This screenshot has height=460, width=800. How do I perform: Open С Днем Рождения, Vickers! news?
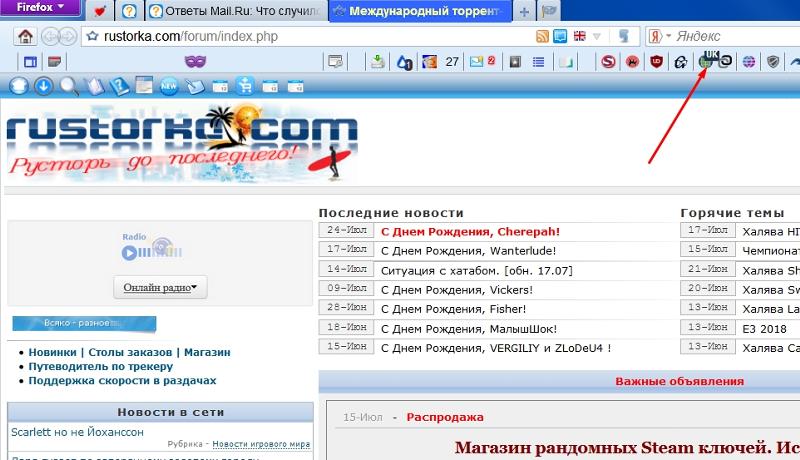click(x=457, y=290)
